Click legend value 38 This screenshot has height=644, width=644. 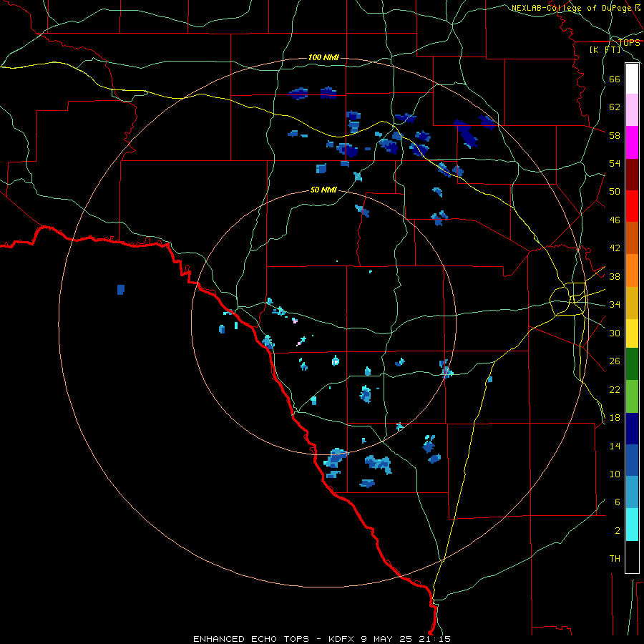[615, 276]
